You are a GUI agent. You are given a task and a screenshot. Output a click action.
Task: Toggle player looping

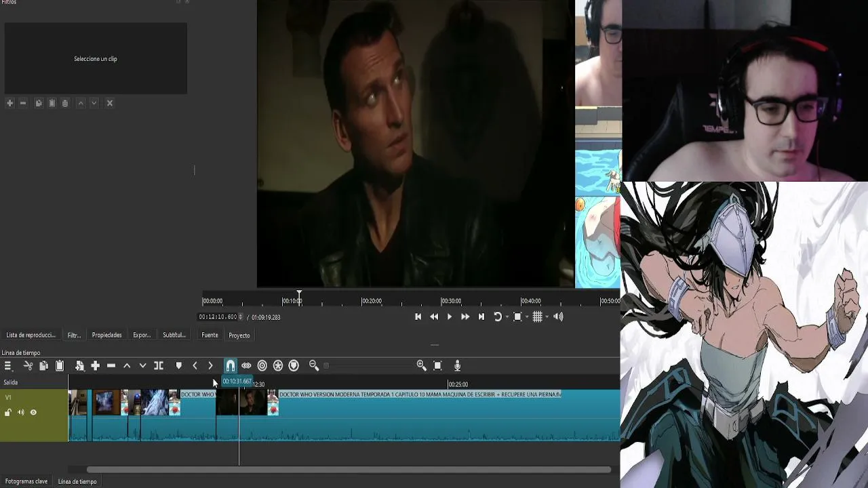497,317
